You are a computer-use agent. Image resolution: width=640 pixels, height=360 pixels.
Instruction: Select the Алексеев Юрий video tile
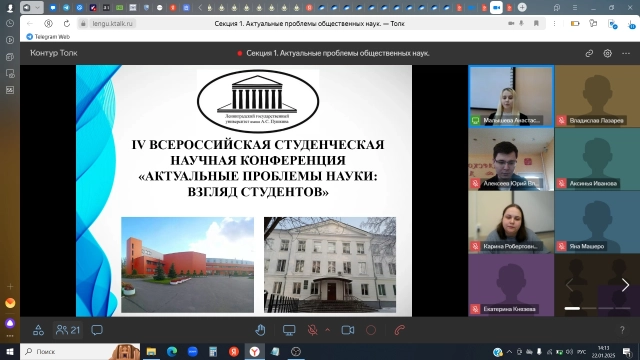[x=511, y=159]
